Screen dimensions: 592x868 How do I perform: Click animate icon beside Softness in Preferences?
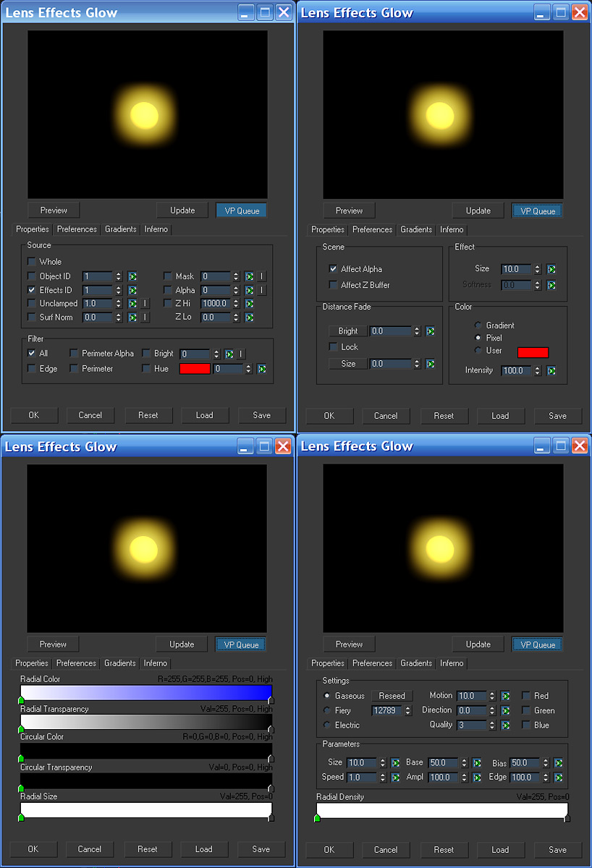click(x=551, y=285)
